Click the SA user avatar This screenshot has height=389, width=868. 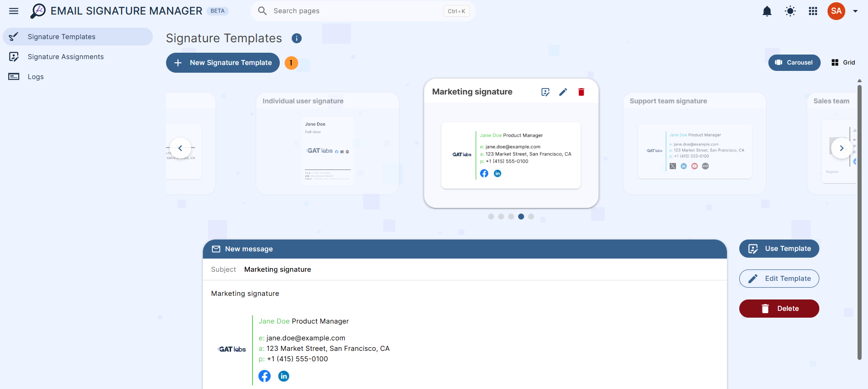[836, 11]
